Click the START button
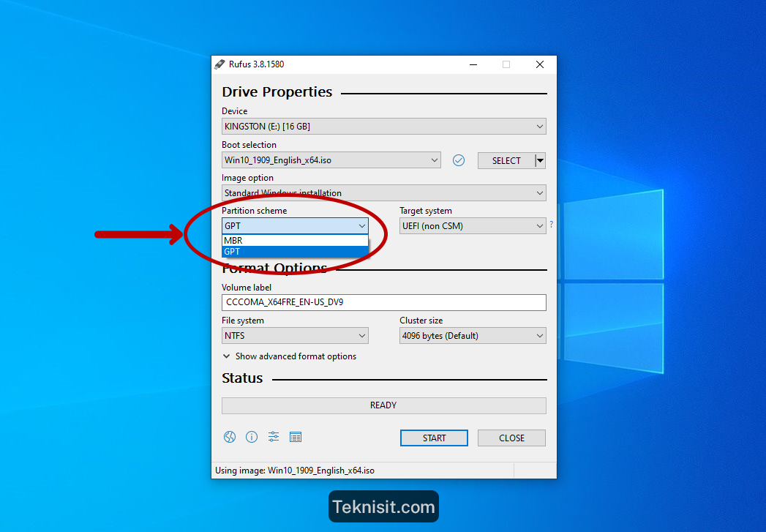This screenshot has width=766, height=532. point(434,438)
